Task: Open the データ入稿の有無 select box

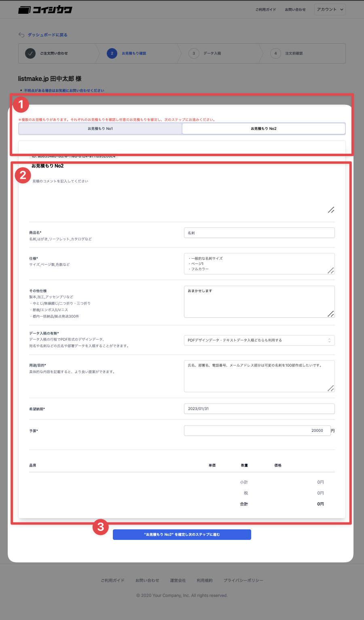Action: pyautogui.click(x=259, y=340)
